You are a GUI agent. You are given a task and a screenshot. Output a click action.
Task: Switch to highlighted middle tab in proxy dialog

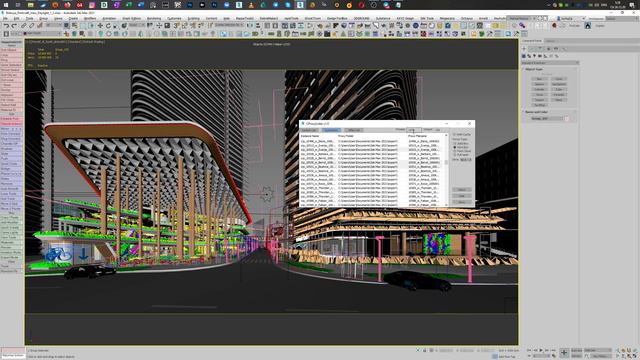pos(331,130)
